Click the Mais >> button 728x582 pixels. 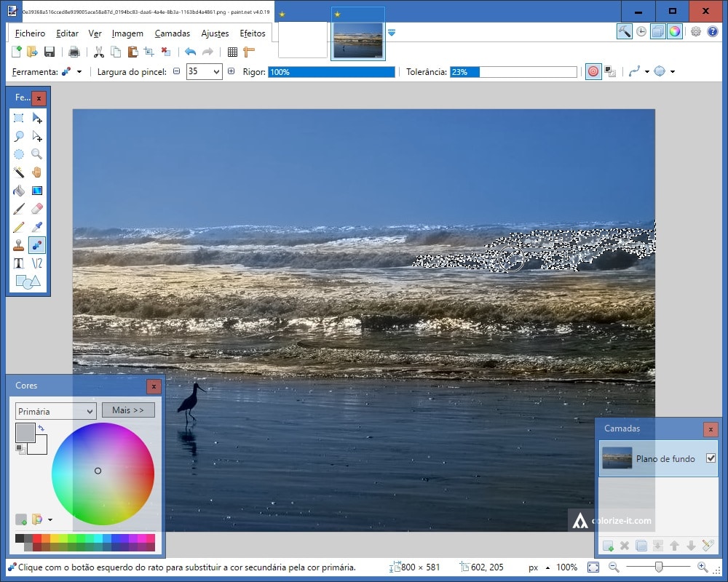(128, 410)
